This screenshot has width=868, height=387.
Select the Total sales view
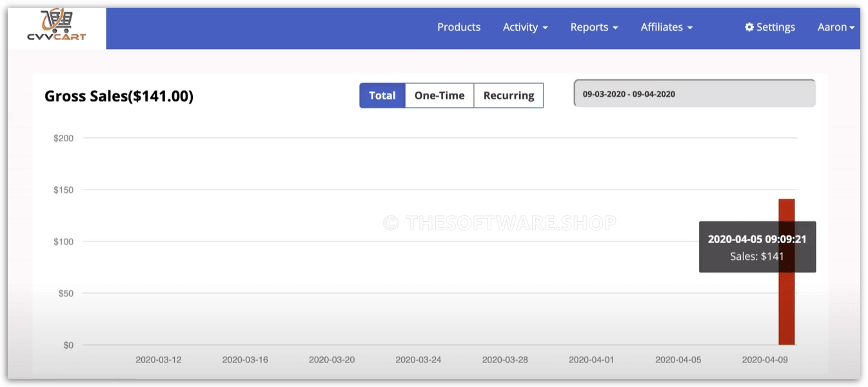click(382, 95)
